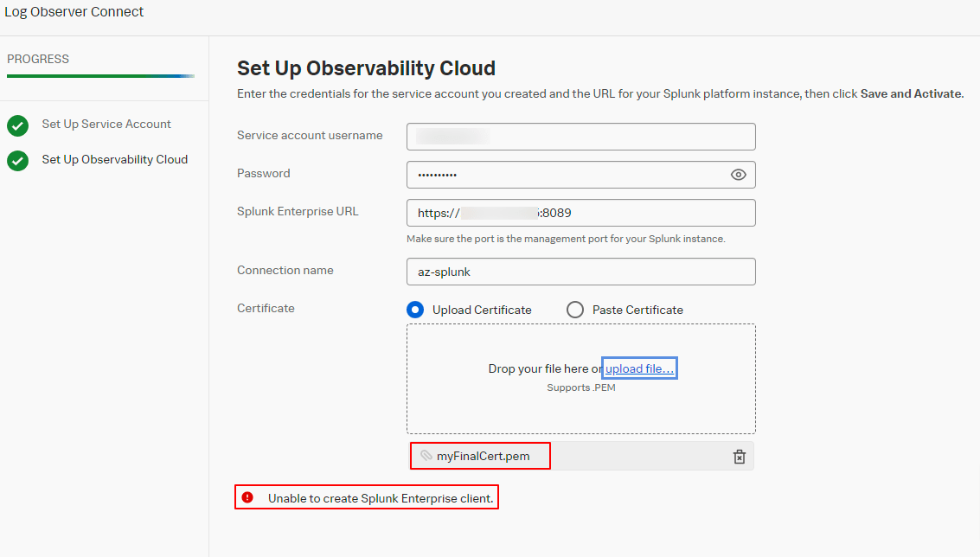
Task: Select the Upload Certificate radio option
Action: click(416, 310)
